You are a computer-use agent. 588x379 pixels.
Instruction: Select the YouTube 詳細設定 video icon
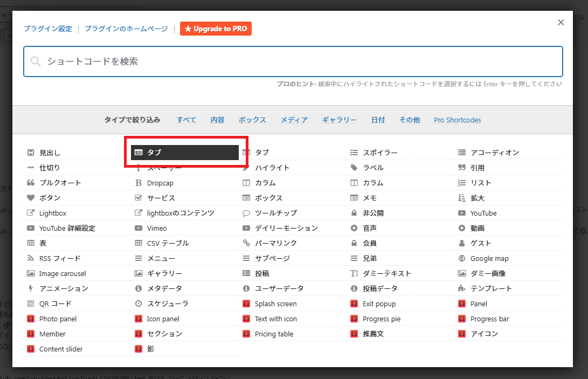31,228
